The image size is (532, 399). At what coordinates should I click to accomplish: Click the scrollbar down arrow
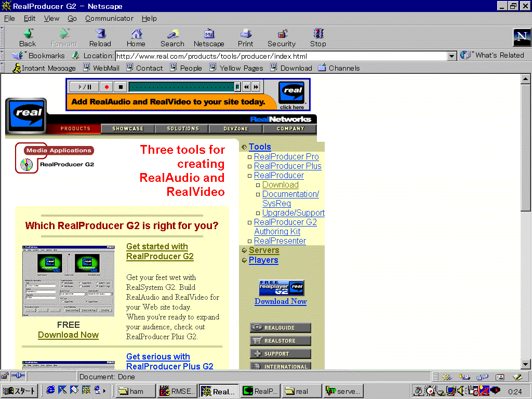(x=525, y=365)
